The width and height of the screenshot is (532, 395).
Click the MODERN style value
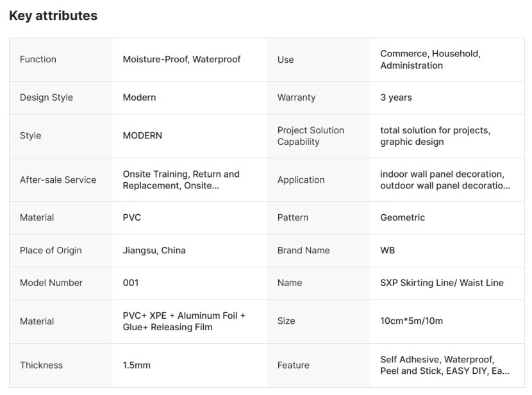142,135
